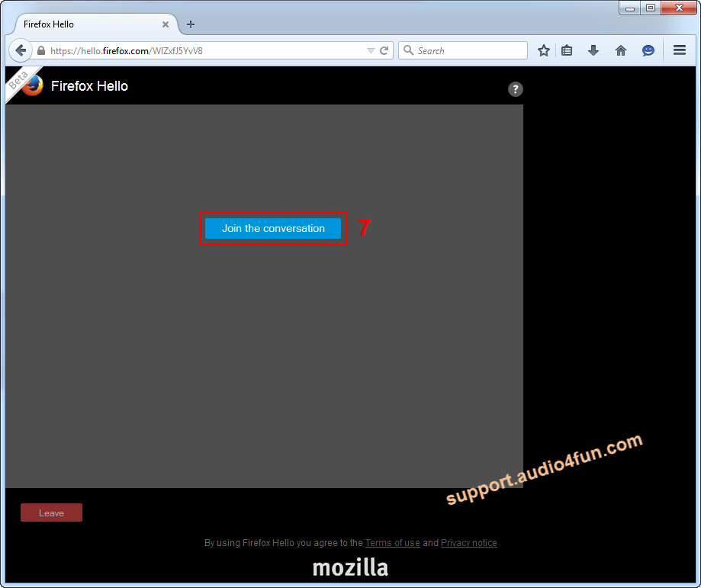The height and width of the screenshot is (588, 701).
Task: Open the Terms of use link
Action: 393,542
